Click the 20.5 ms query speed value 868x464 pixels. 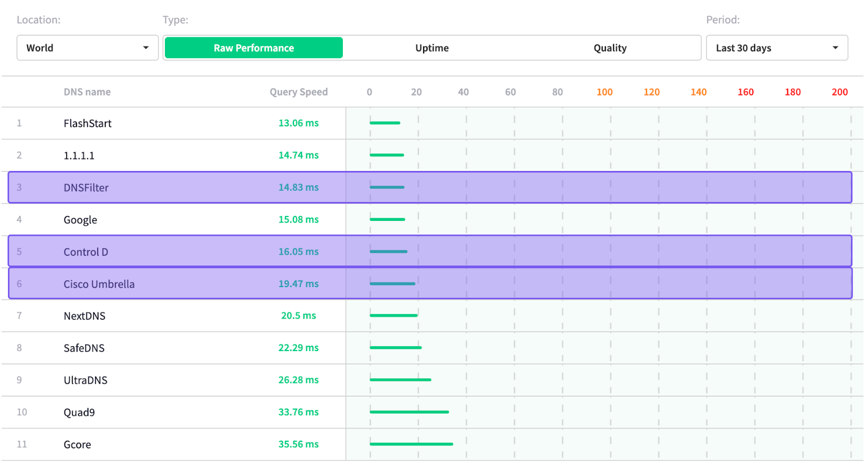tap(298, 315)
